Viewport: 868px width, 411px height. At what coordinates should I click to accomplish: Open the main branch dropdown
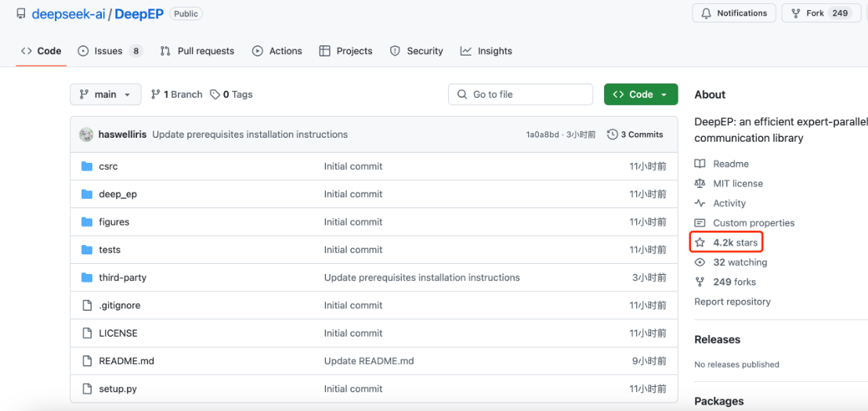pyautogui.click(x=106, y=95)
